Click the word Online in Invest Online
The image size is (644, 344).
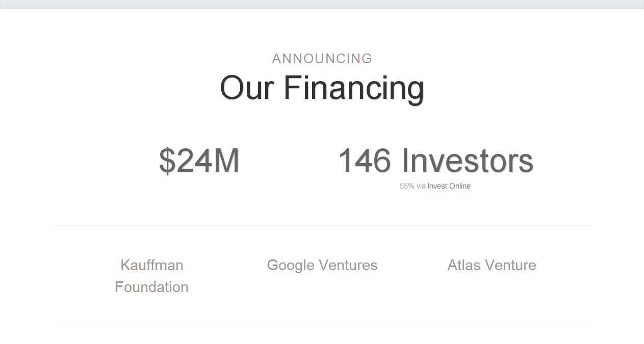[460, 186]
